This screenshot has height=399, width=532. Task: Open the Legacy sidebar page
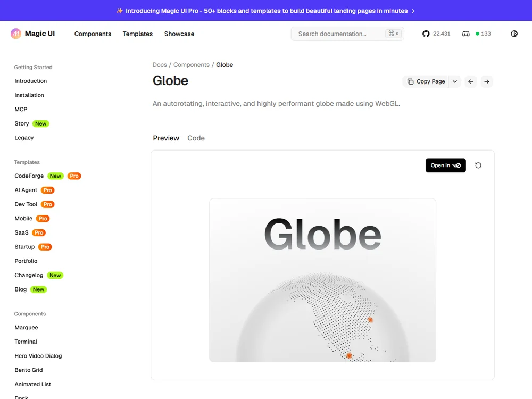[x=24, y=138]
